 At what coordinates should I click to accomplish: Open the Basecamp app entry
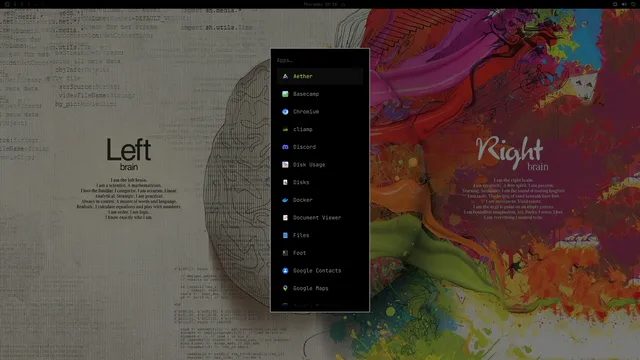pyautogui.click(x=320, y=94)
